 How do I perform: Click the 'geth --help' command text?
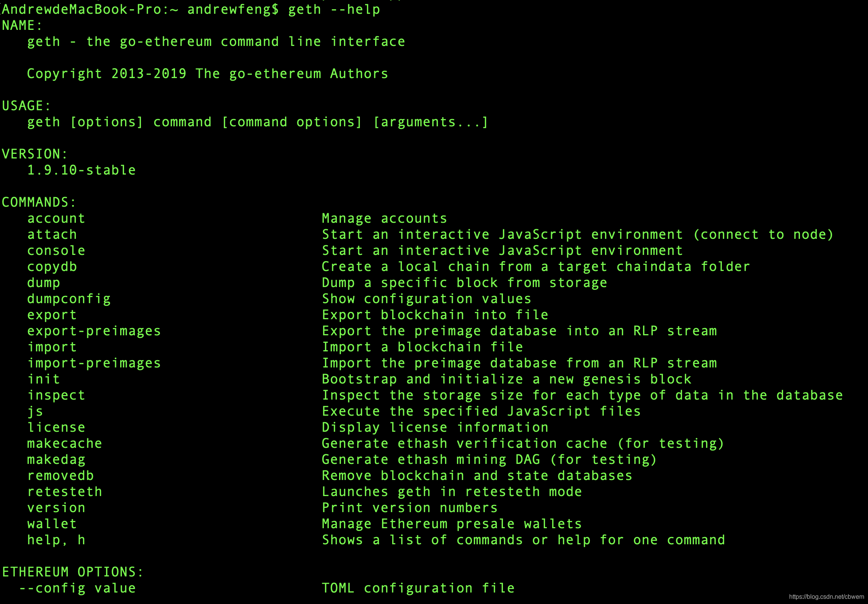(x=334, y=9)
